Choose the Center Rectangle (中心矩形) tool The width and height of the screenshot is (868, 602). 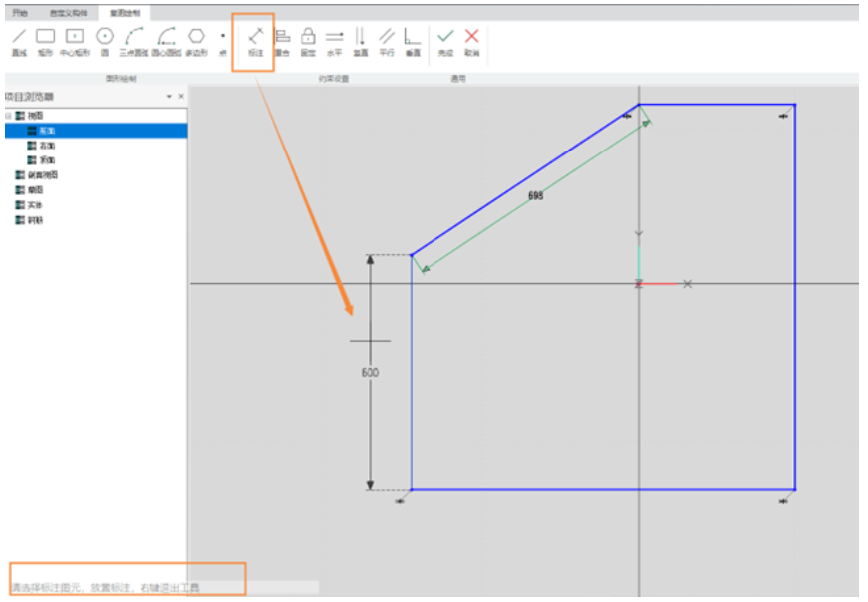coord(75,41)
